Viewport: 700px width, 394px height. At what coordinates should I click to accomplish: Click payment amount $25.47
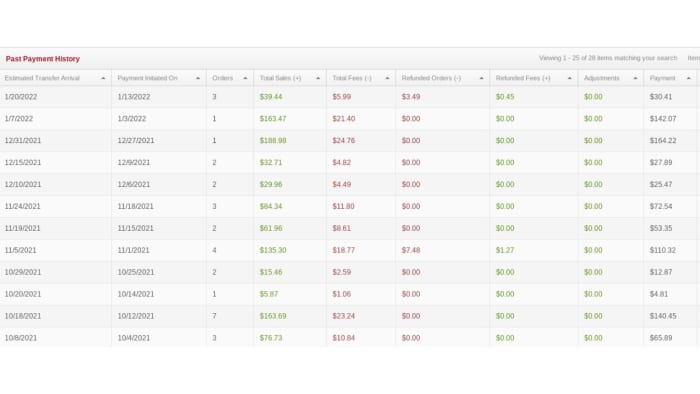tap(661, 184)
